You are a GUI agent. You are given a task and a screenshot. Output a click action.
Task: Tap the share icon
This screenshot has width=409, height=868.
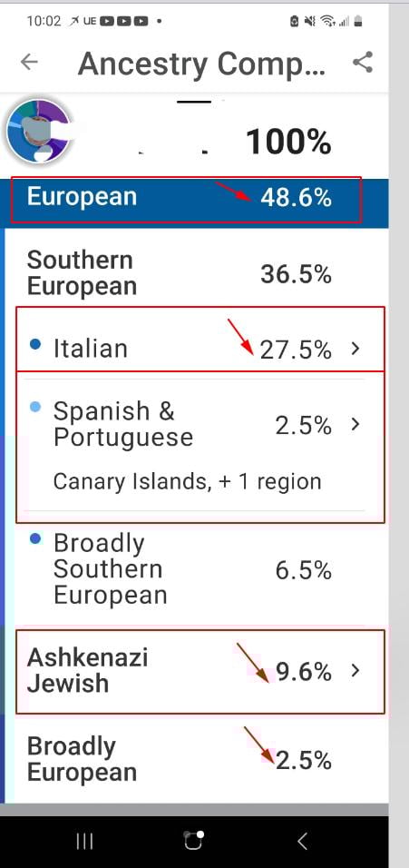[363, 62]
